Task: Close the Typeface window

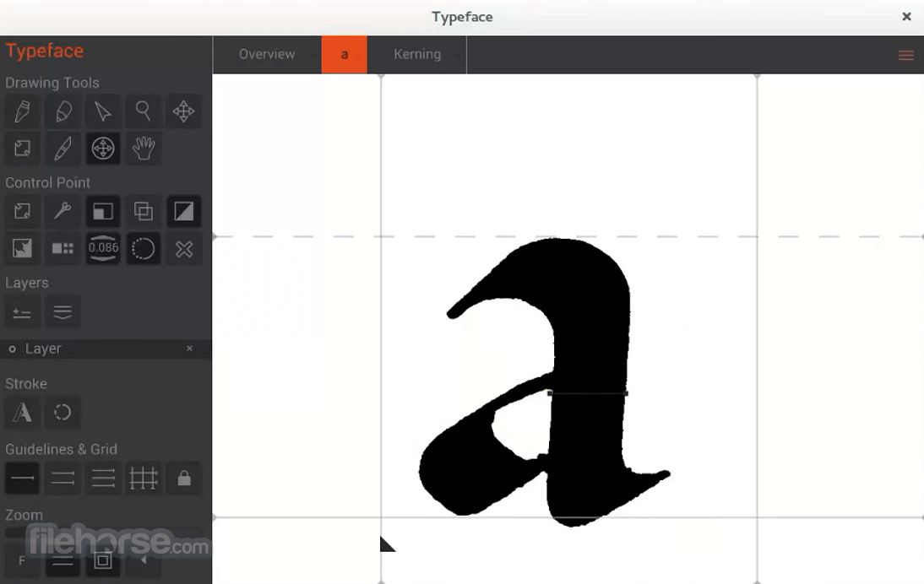Action: pos(906,17)
